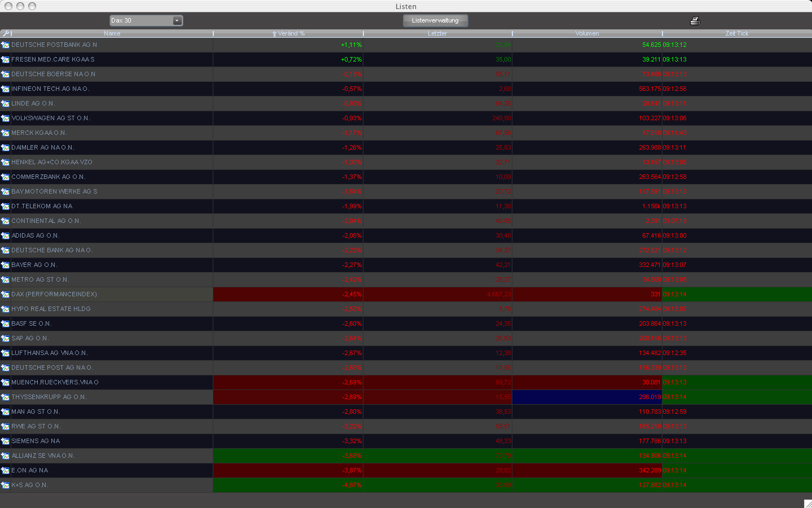
Task: Select the icon next to HYPO REAL ESTATE HLDG
Action: click(5, 309)
